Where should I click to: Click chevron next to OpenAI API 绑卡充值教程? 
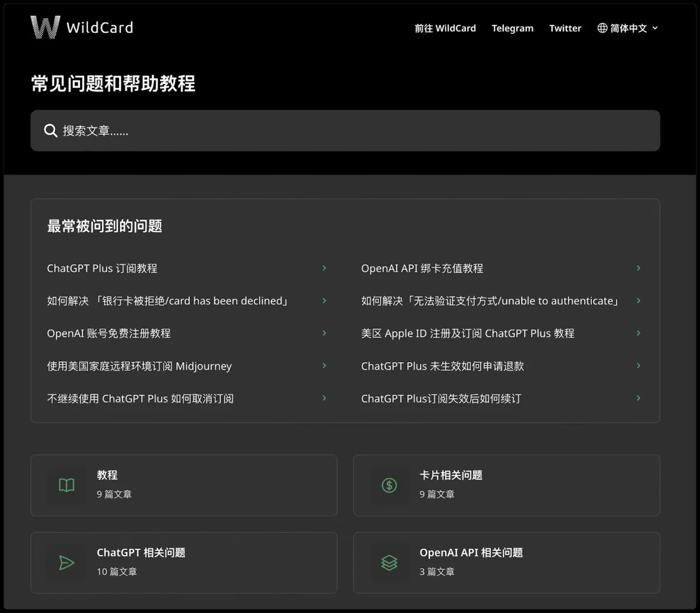coord(639,268)
